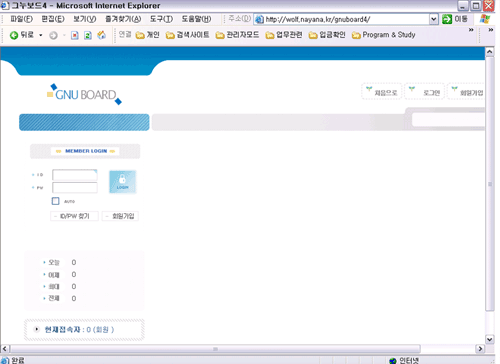The height and width of the screenshot is (364, 500).
Task: Click the 로그인 link in header
Action: [425, 91]
